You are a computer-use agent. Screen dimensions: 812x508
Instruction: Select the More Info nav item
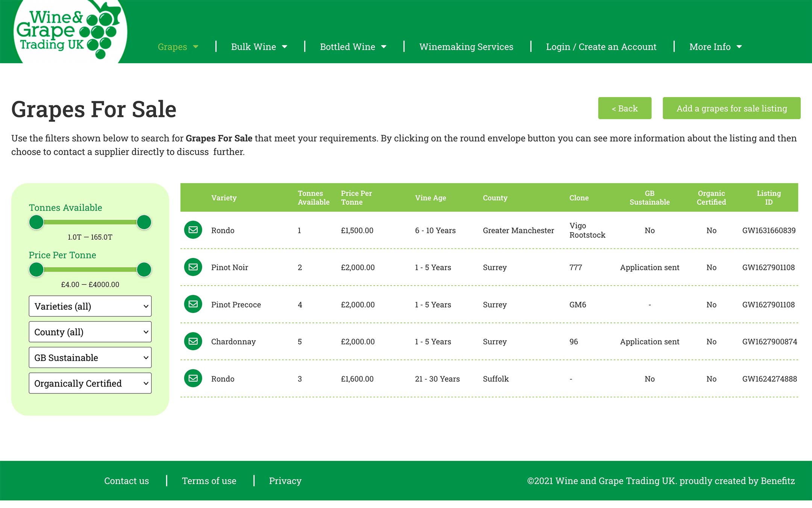click(710, 47)
